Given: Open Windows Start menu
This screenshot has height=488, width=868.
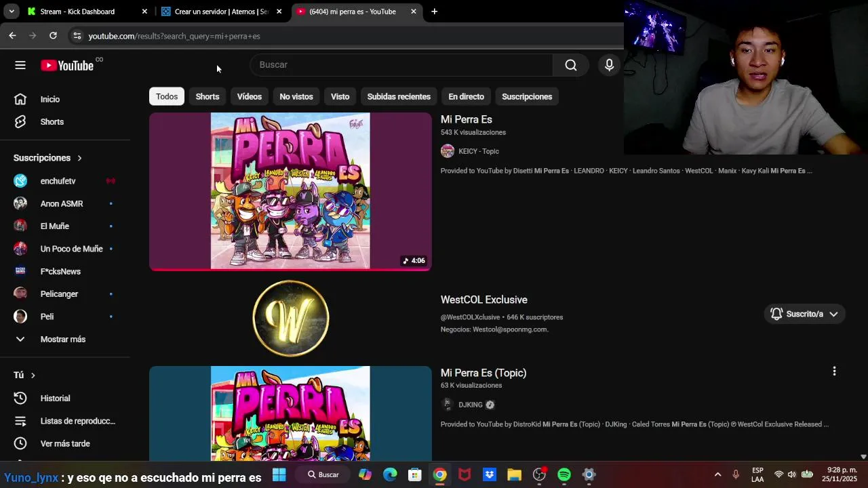Looking at the screenshot, I should tap(279, 474).
